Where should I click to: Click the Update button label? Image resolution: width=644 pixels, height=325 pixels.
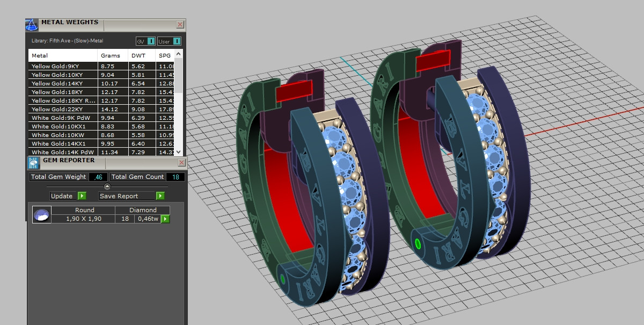coord(62,196)
